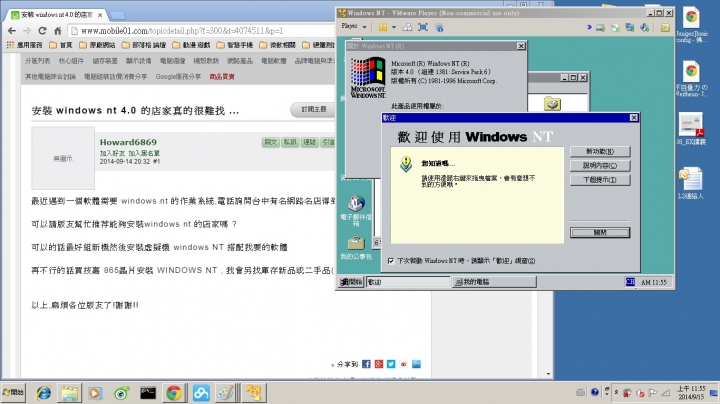Click the 加入好友 link
Image resolution: width=720 pixels, height=404 pixels.
coord(112,153)
